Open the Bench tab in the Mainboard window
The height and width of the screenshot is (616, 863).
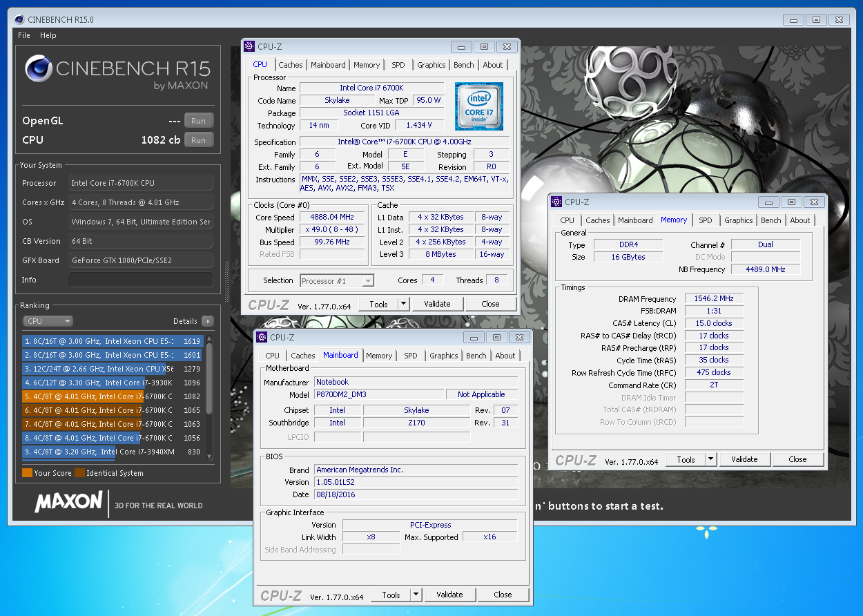pos(476,356)
